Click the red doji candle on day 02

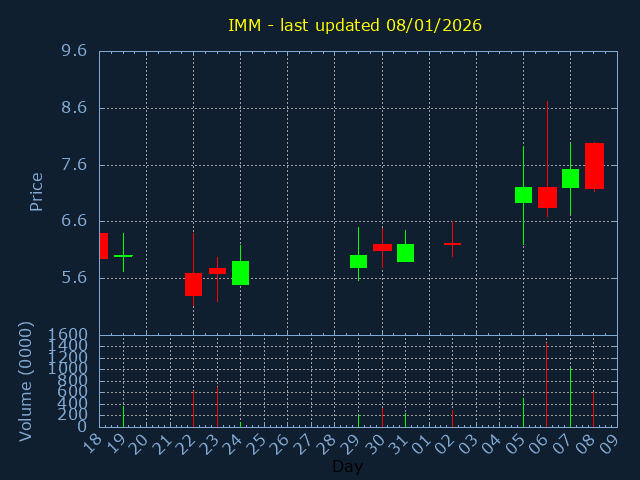click(452, 243)
